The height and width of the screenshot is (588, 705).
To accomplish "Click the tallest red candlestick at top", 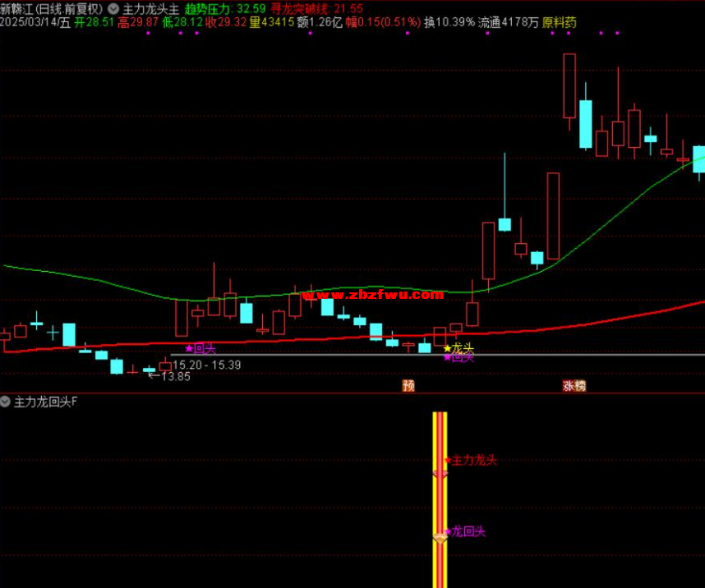I will 569,85.
